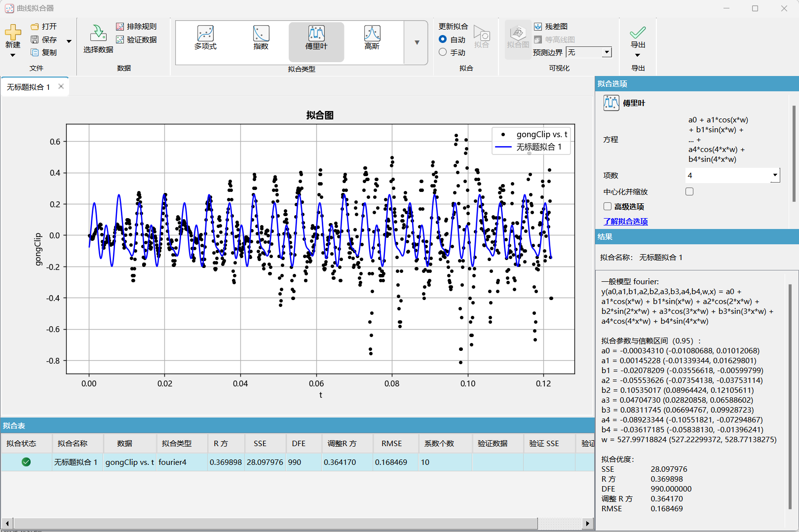The width and height of the screenshot is (799, 532).
Task: Click Select Data (选择数据) icon
Action: click(98, 34)
